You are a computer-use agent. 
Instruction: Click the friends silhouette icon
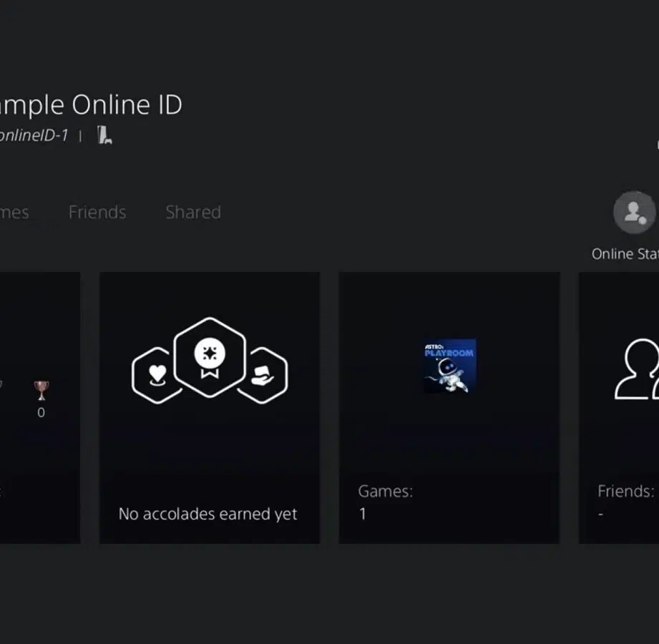(x=638, y=369)
